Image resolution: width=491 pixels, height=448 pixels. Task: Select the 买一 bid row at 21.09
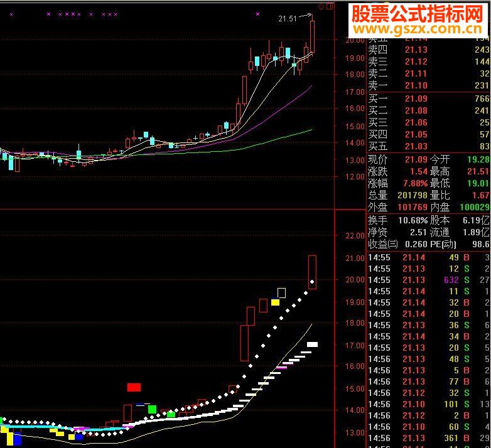[429, 99]
